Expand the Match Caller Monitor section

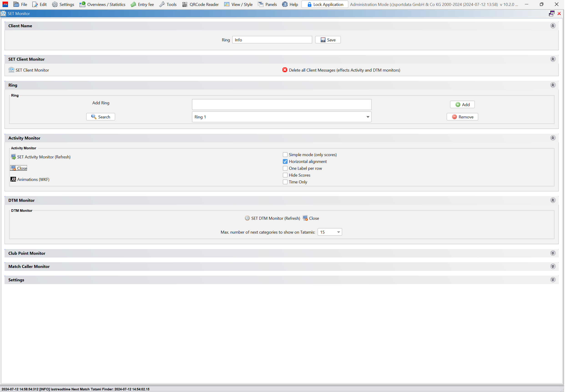tap(553, 266)
